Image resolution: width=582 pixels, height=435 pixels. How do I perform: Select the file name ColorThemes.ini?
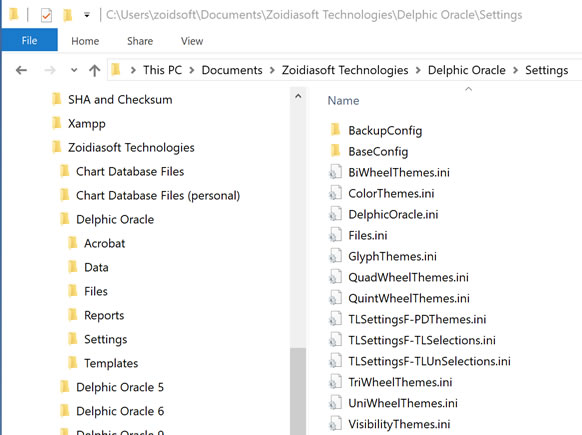[391, 193]
